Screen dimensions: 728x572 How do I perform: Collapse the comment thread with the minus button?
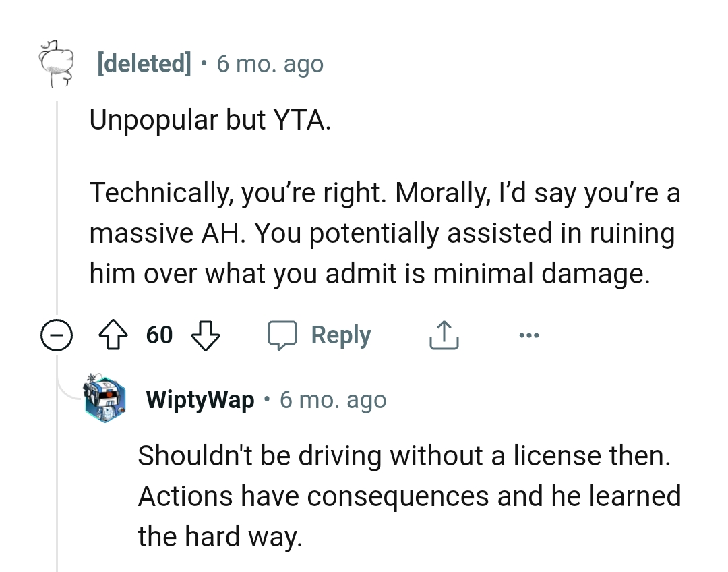point(57,335)
